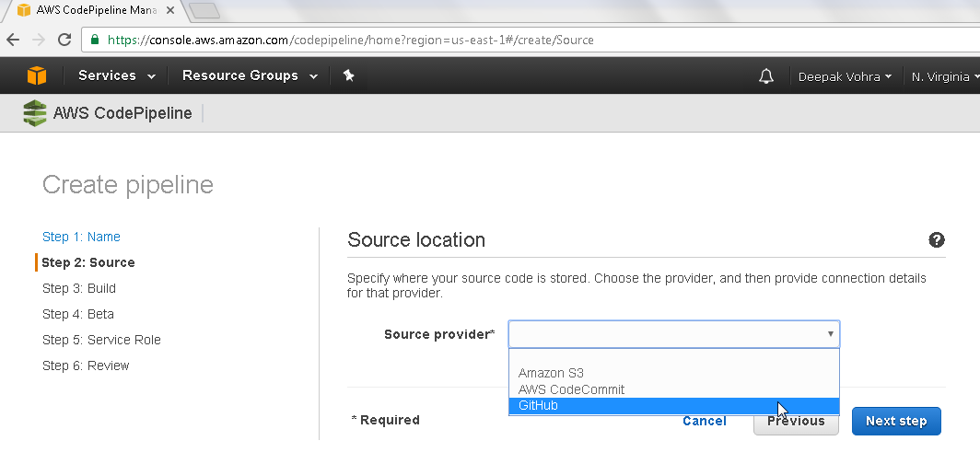This screenshot has height=464, width=980.
Task: Expand the Resource Groups menu
Action: click(x=250, y=75)
